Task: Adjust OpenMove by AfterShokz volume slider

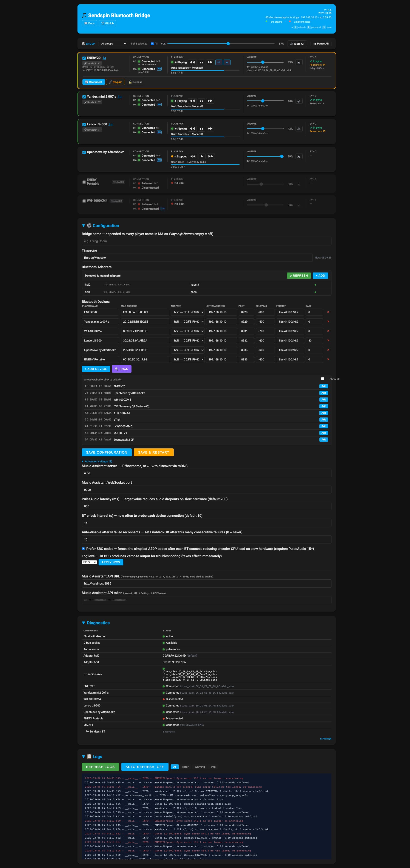Action: click(265, 156)
